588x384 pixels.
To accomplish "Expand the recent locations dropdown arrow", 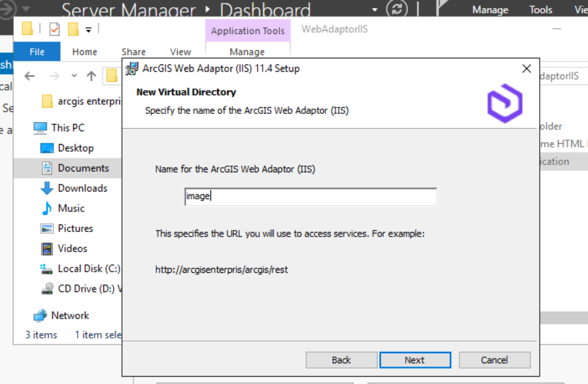I will (x=74, y=76).
